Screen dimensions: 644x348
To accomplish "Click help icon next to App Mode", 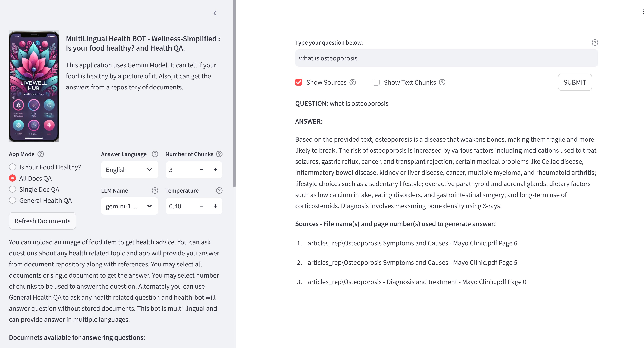I will click(x=41, y=154).
